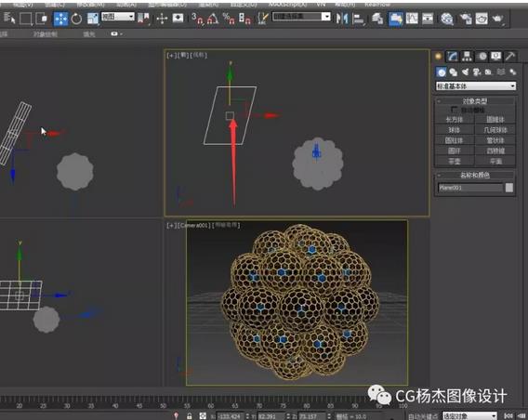Viewport: 528px width, 420px height.
Task: Open the Camera001 viewport label menu
Action: pos(194,225)
